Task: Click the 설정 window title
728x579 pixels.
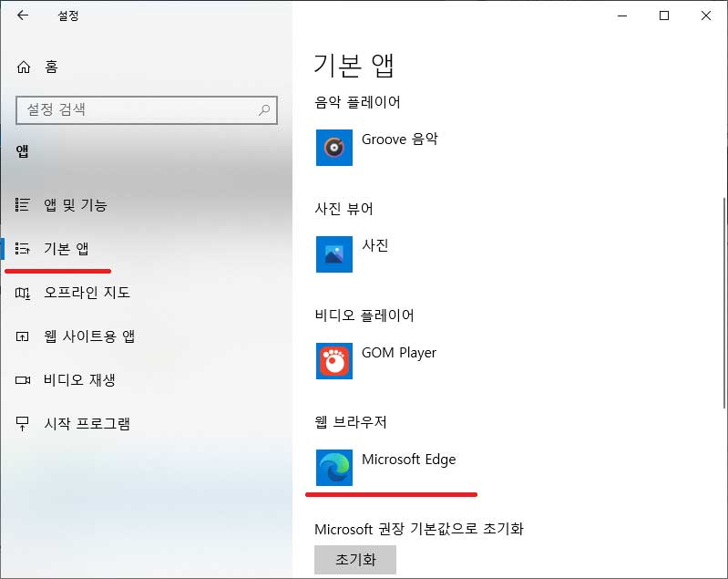Action: pyautogui.click(x=68, y=16)
